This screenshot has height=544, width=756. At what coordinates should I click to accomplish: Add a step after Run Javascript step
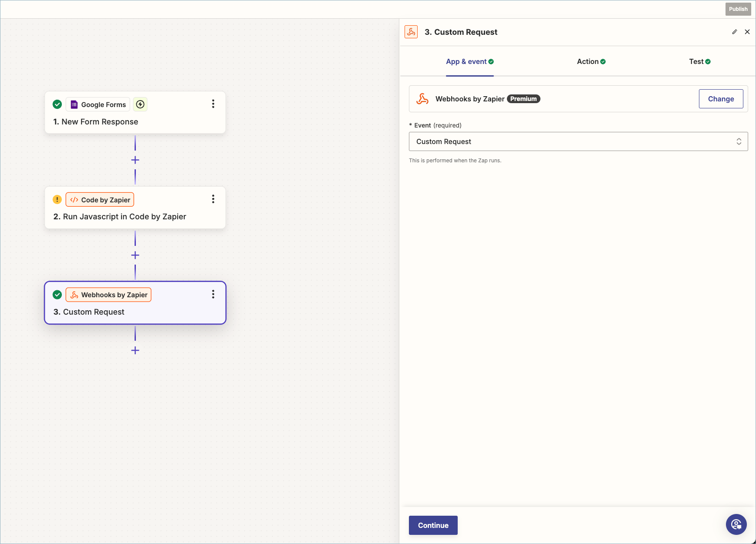135,255
